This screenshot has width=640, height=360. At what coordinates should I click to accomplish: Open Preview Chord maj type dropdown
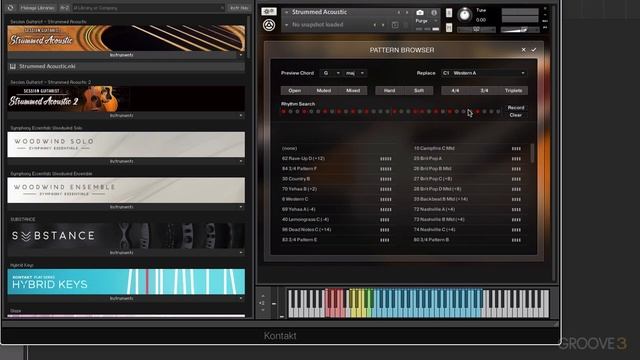point(355,73)
